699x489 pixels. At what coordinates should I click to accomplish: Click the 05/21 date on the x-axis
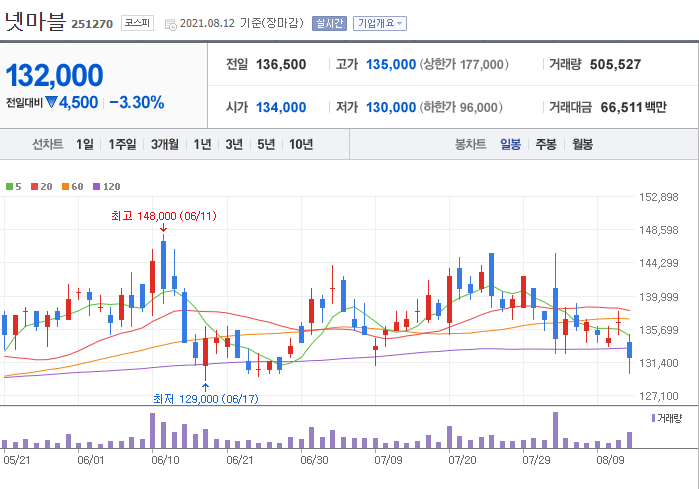pos(17,460)
